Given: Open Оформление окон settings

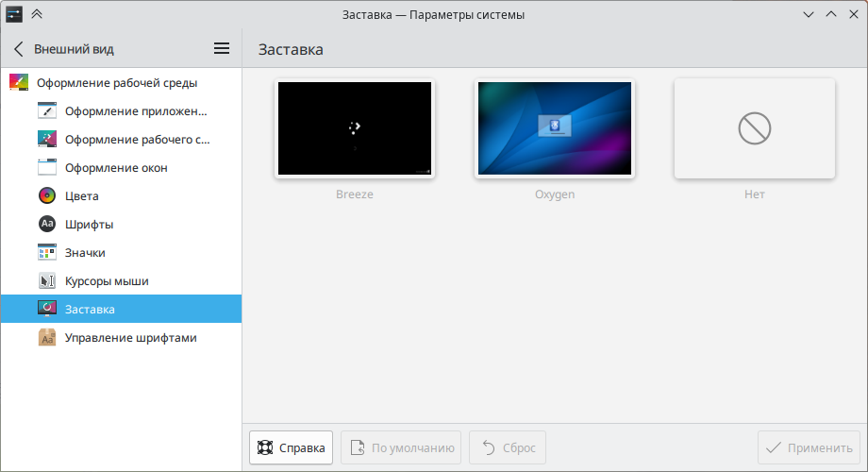Looking at the screenshot, I should pos(121,167).
